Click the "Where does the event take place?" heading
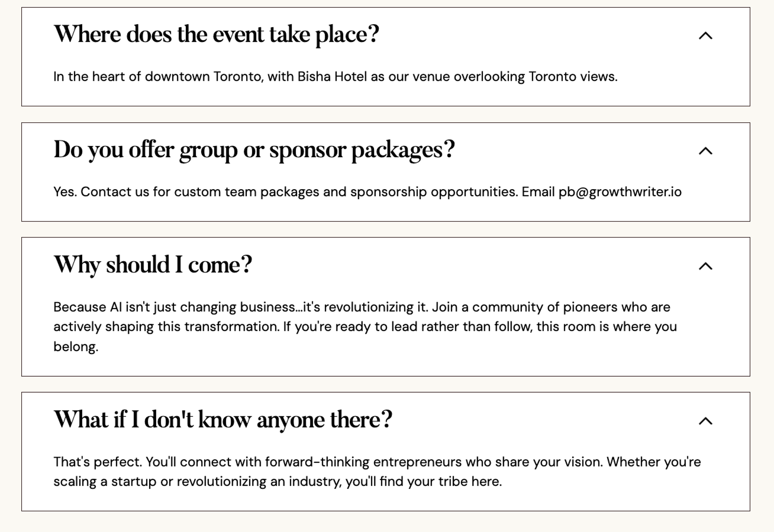Image resolution: width=774 pixels, height=532 pixels. [216, 34]
